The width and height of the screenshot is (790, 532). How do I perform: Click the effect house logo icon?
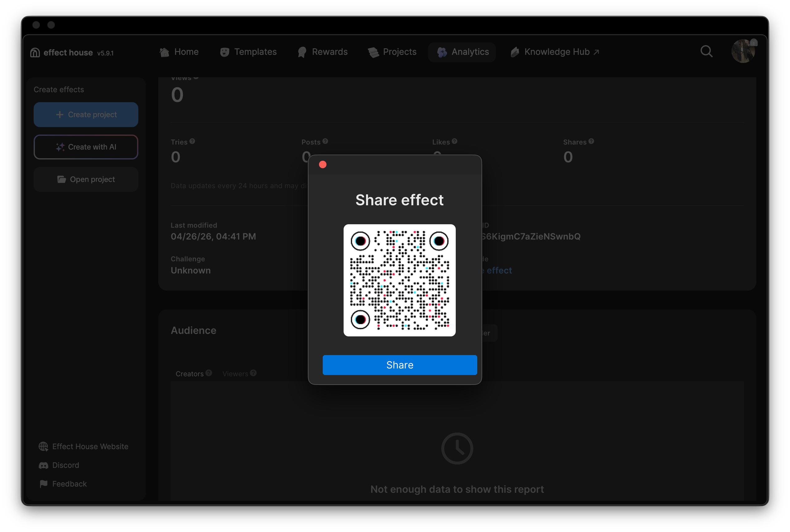pos(35,53)
